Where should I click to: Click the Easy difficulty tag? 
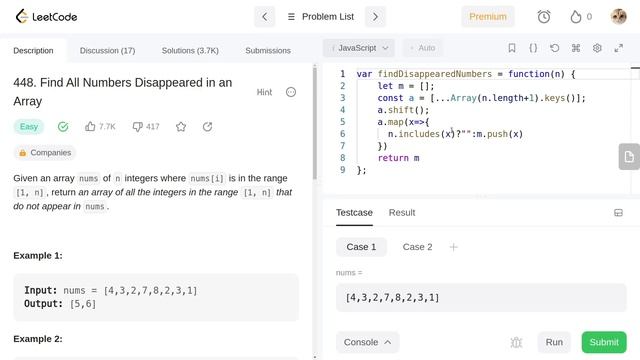pyautogui.click(x=29, y=127)
